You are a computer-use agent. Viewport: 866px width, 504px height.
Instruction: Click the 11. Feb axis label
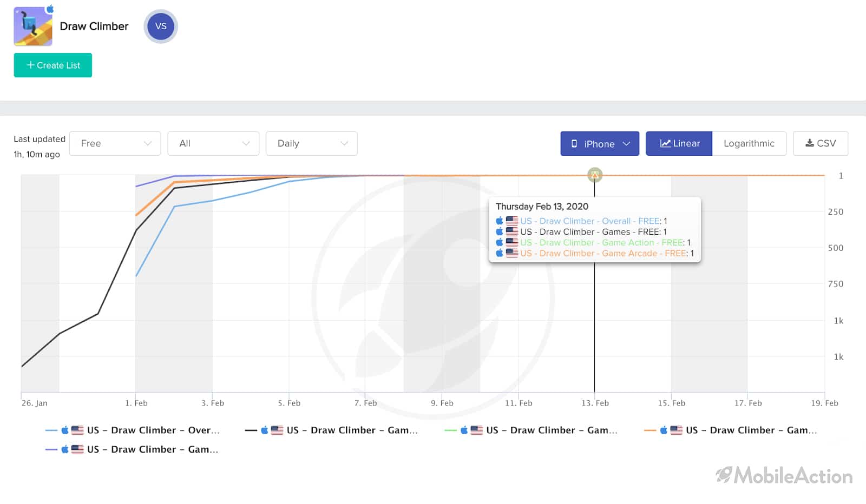[x=519, y=403]
